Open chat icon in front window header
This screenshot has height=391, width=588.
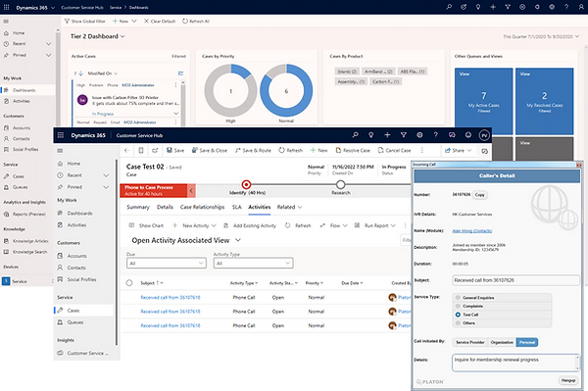pyautogui.click(x=452, y=135)
